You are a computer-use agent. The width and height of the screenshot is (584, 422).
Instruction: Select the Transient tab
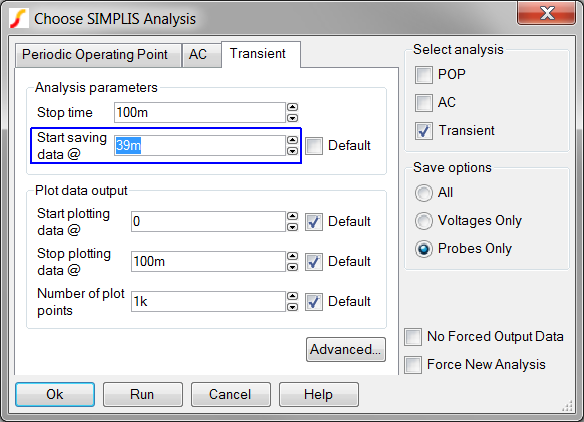click(x=261, y=54)
